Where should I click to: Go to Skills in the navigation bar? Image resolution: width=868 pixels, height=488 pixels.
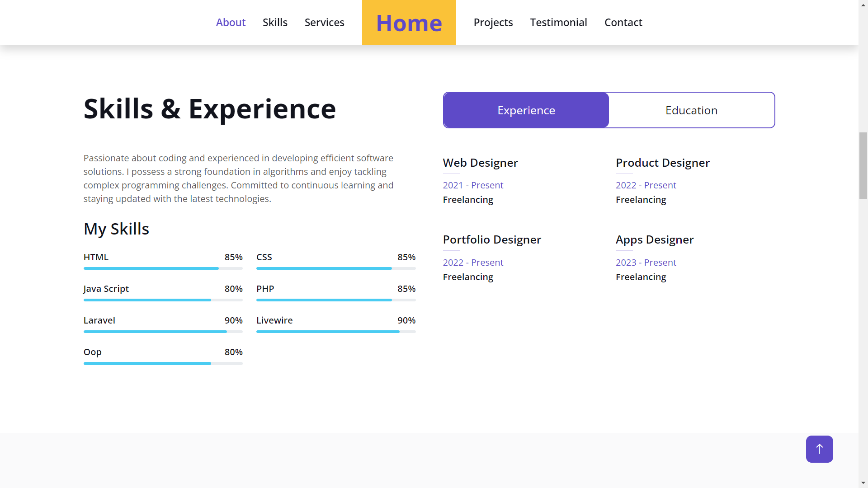tap(275, 23)
